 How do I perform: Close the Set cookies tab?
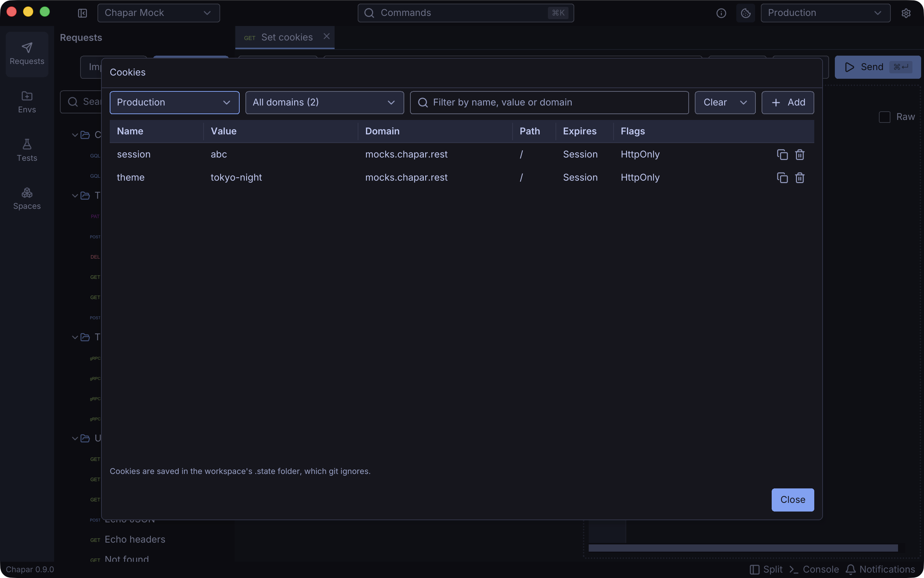[x=326, y=36]
